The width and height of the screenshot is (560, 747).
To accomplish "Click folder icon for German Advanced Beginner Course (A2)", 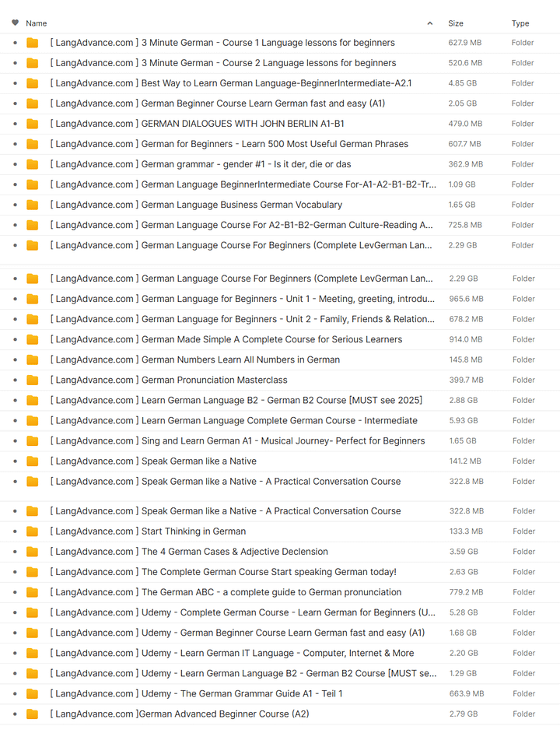I will click(33, 714).
